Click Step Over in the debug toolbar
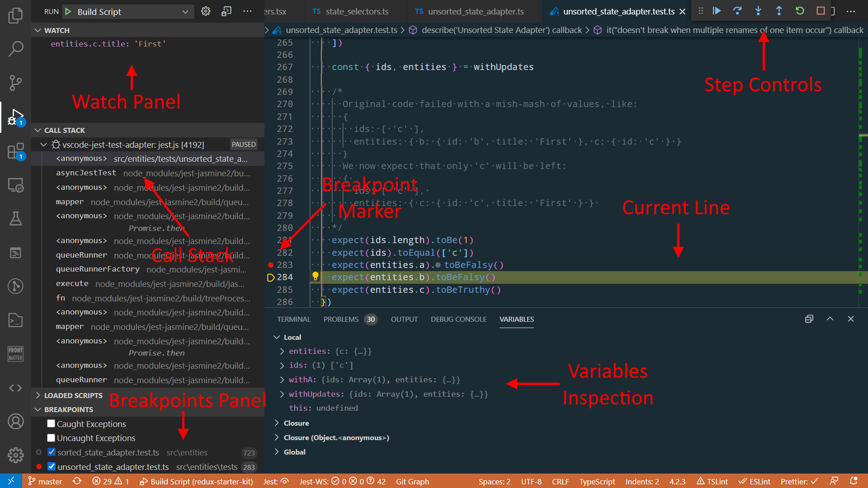Viewport: 868px width, 488px height. click(737, 11)
